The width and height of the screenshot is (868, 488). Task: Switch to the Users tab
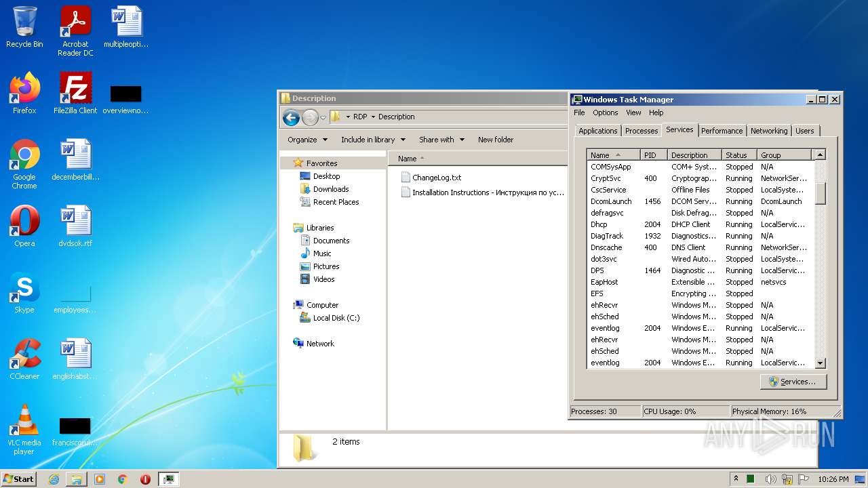point(805,131)
